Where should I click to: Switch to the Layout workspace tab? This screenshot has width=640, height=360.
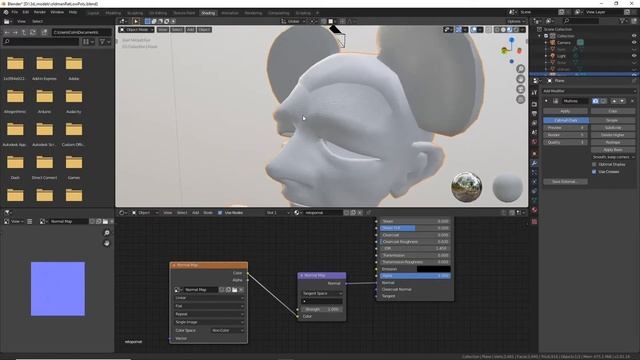[x=93, y=13]
